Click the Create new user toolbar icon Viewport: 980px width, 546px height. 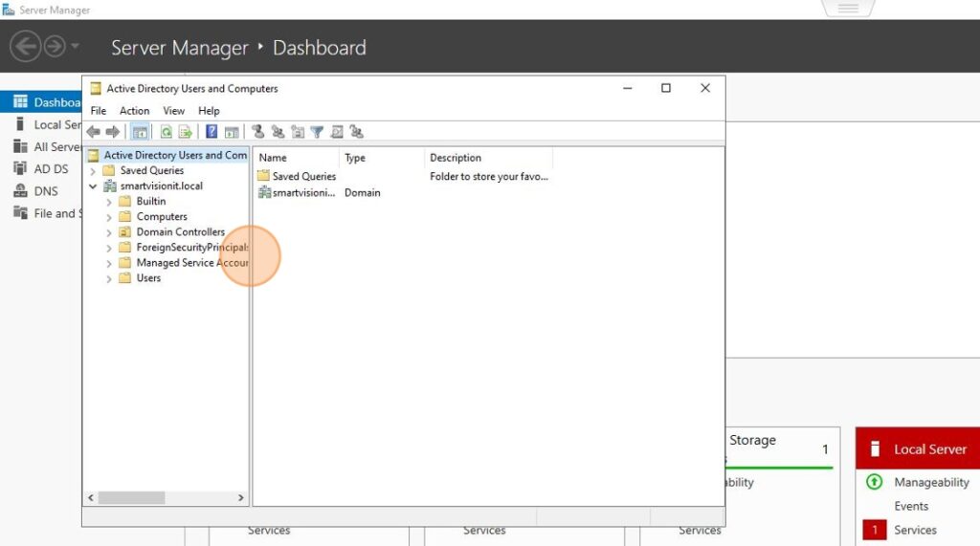[257, 132]
